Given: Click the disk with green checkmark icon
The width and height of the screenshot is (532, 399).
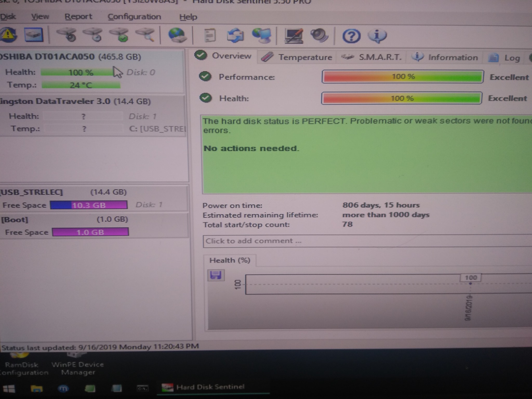Looking at the screenshot, I should point(119,35).
